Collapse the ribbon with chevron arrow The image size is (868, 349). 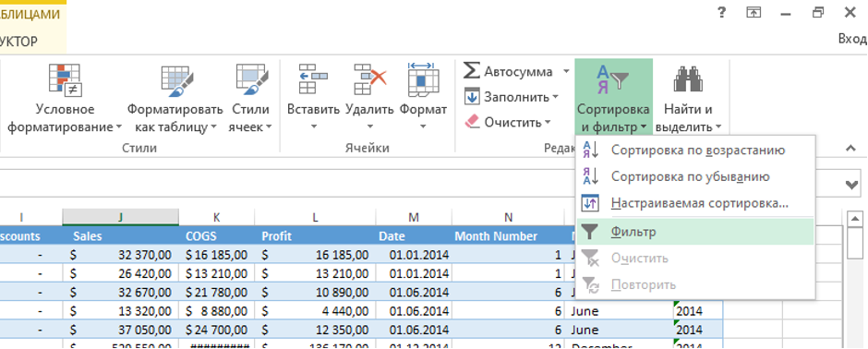click(850, 148)
